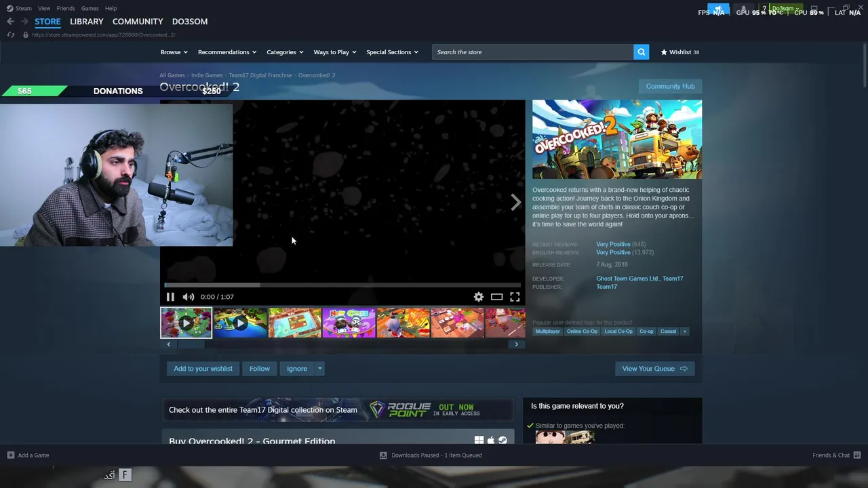This screenshot has height=488, width=868.
Task: Click the Ignore button
Action: tap(297, 369)
